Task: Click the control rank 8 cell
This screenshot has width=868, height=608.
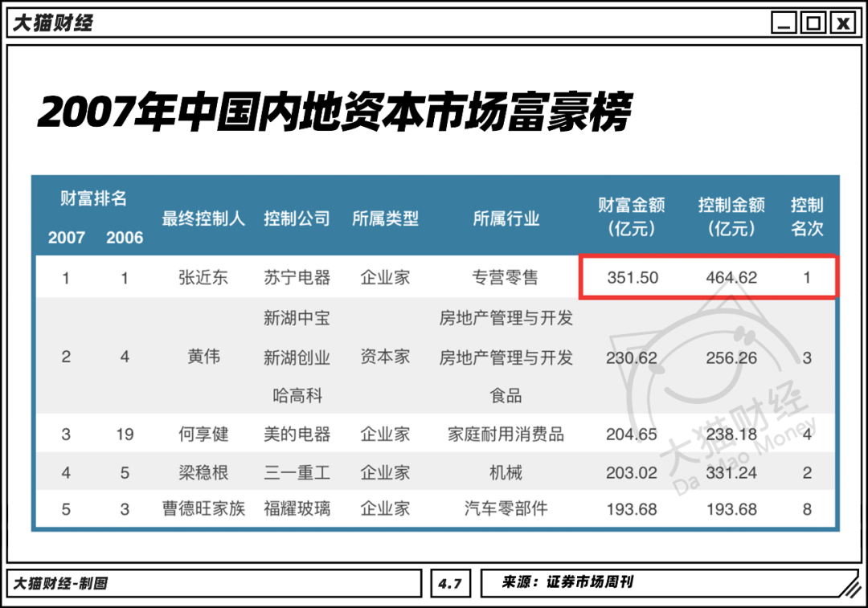Action: [807, 509]
